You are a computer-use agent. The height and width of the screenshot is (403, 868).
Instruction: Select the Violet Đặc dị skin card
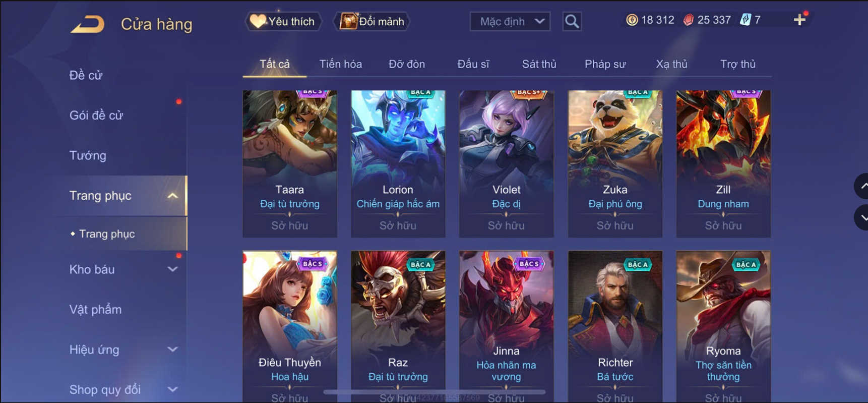coord(506,164)
